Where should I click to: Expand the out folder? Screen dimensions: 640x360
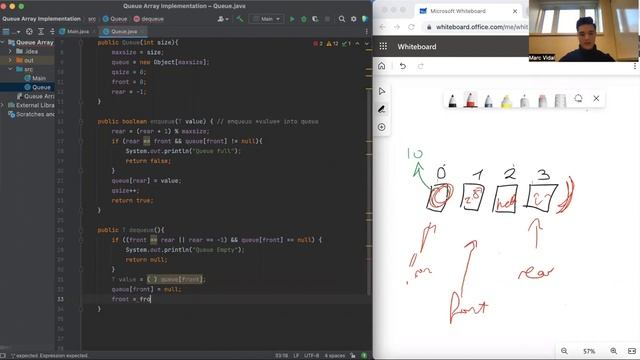10,60
